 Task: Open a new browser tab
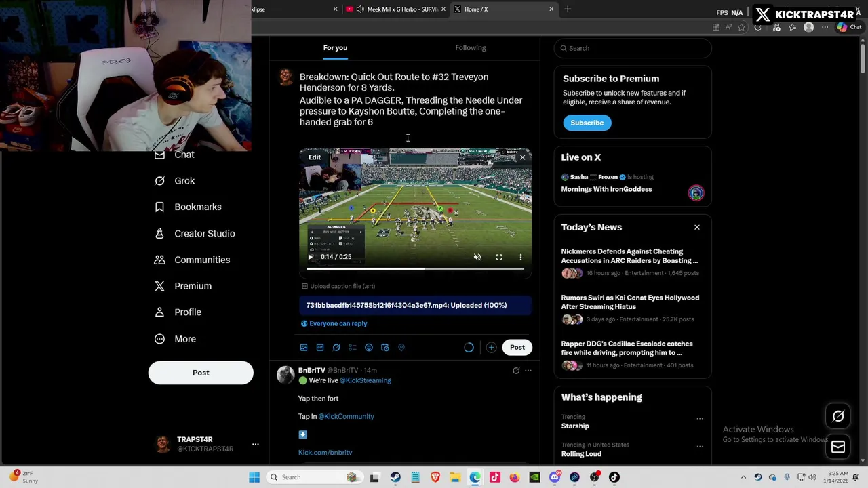568,9
